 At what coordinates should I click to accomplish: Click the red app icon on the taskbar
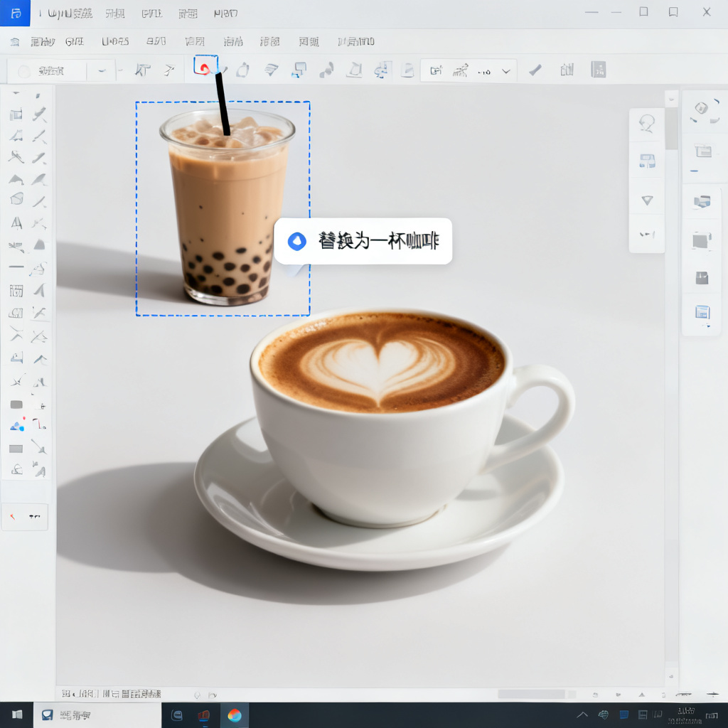(204, 715)
